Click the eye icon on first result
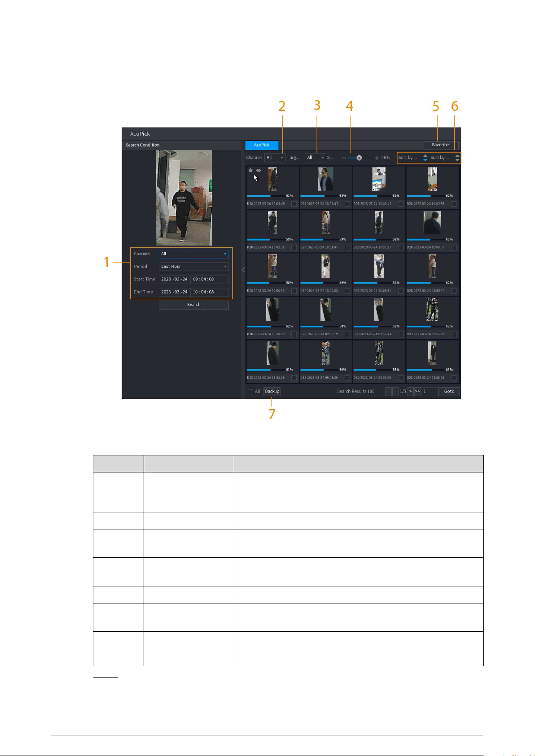This screenshot has width=535, height=756. [x=259, y=170]
